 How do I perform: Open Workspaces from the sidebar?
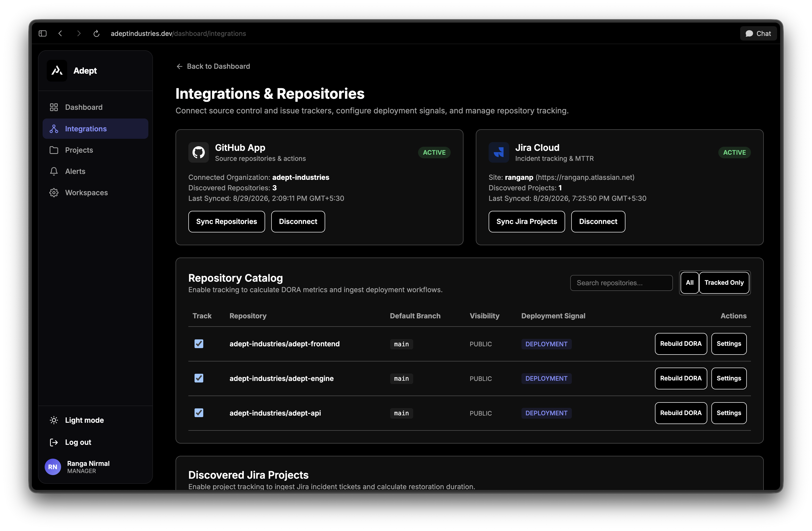(95, 193)
